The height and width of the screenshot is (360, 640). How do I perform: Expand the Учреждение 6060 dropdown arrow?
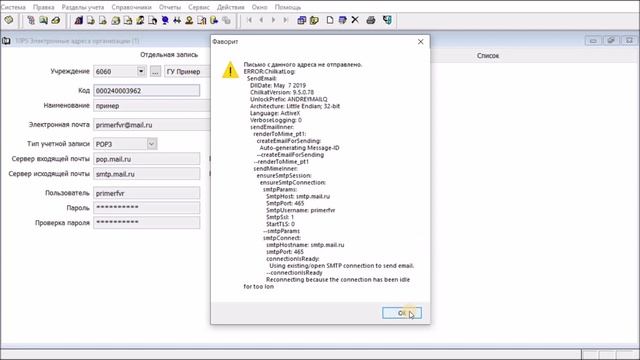tap(141, 71)
